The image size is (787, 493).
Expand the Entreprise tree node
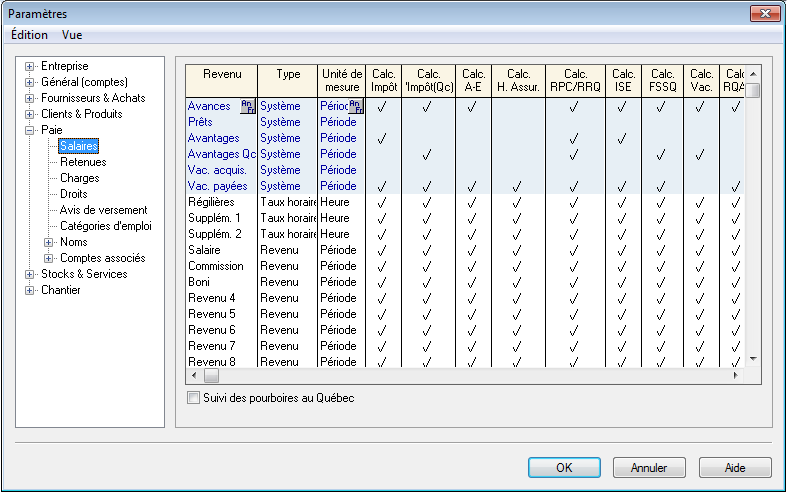(31, 66)
